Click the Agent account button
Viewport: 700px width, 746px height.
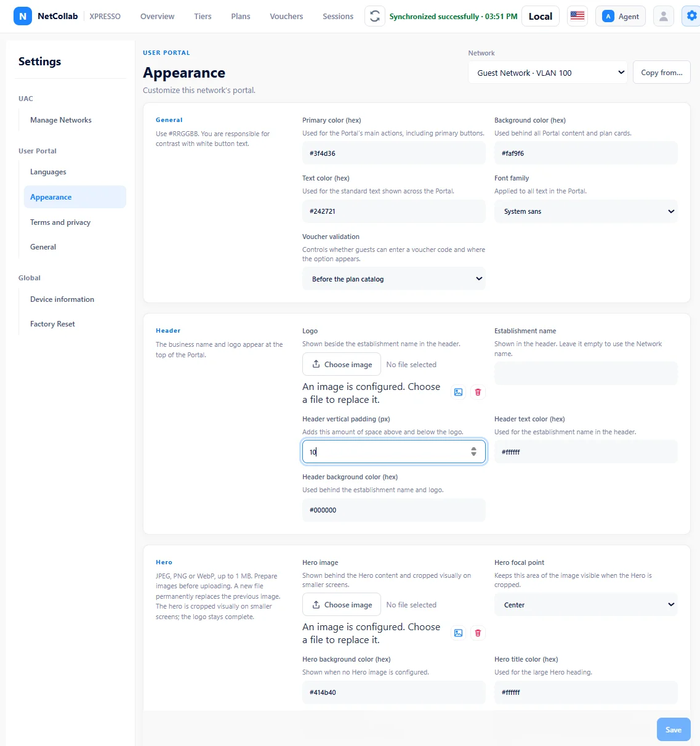(621, 16)
